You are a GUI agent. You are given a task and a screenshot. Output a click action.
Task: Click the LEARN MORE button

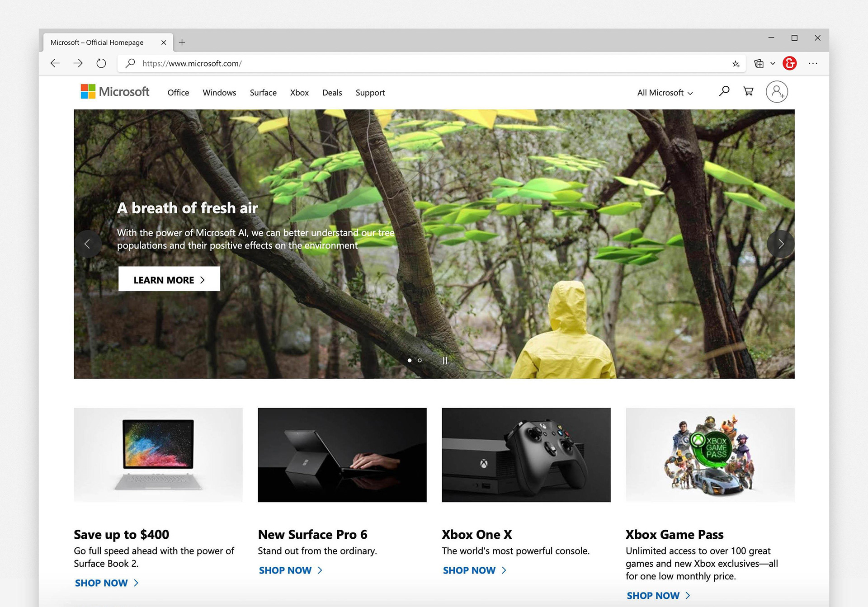coord(169,279)
